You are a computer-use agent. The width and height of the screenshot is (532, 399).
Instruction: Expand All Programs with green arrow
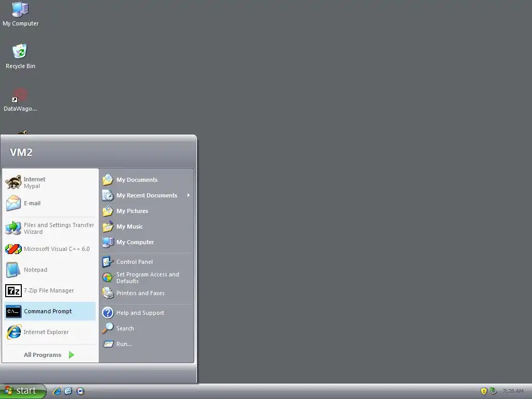pyautogui.click(x=71, y=355)
